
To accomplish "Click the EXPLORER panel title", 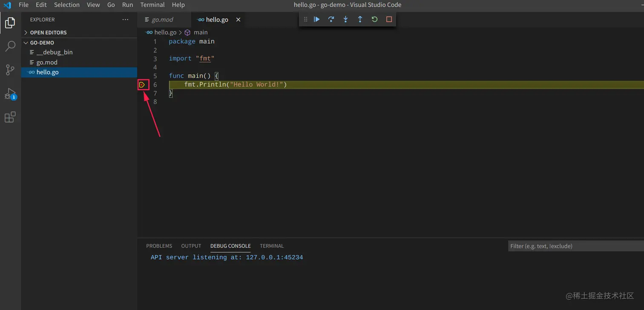I will [42, 20].
